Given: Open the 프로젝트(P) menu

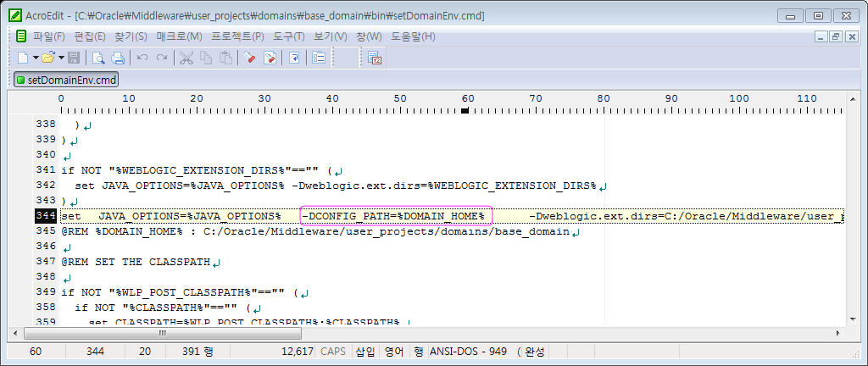Looking at the screenshot, I should 237,36.
